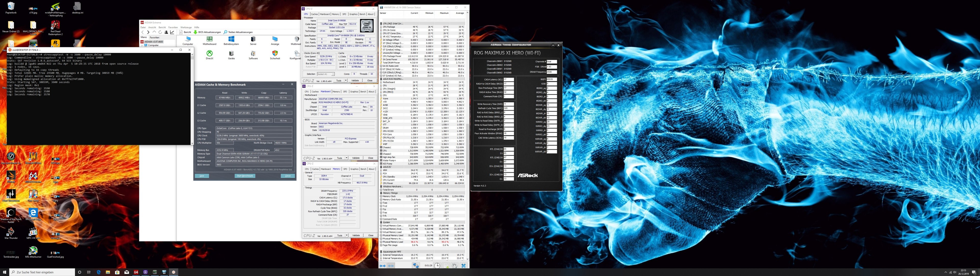Show hidden system tray icons
This screenshot has width=980, height=276.
945,272
